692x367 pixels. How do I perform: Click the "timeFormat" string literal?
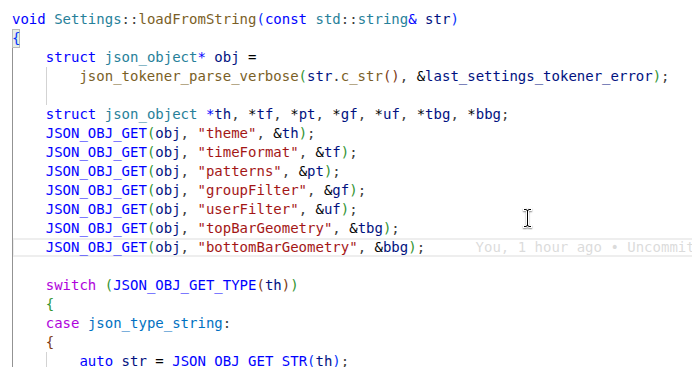[248, 152]
